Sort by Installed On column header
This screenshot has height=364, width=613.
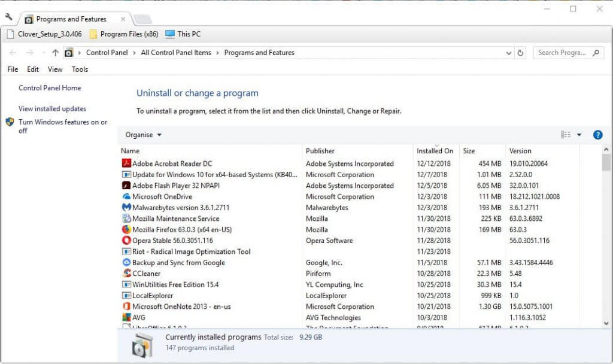point(436,151)
